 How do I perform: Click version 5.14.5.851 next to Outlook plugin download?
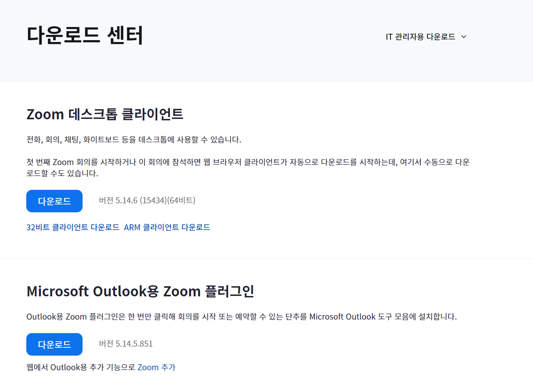[125, 344]
